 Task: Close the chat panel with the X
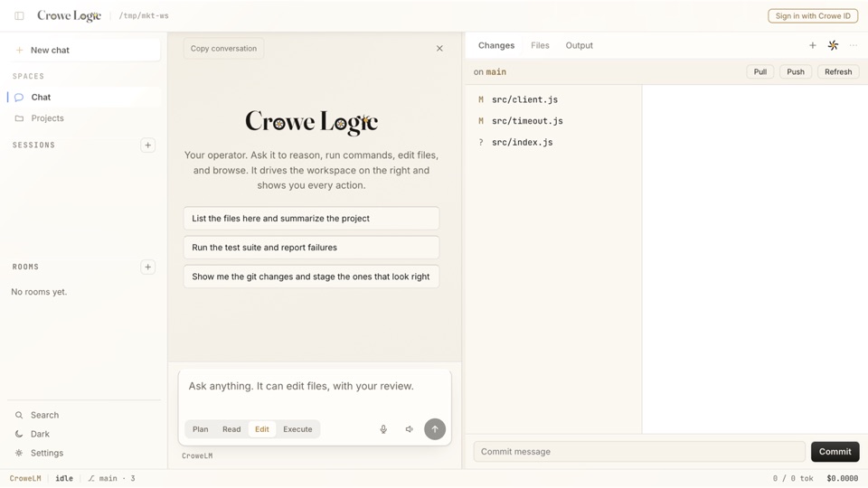pos(439,48)
